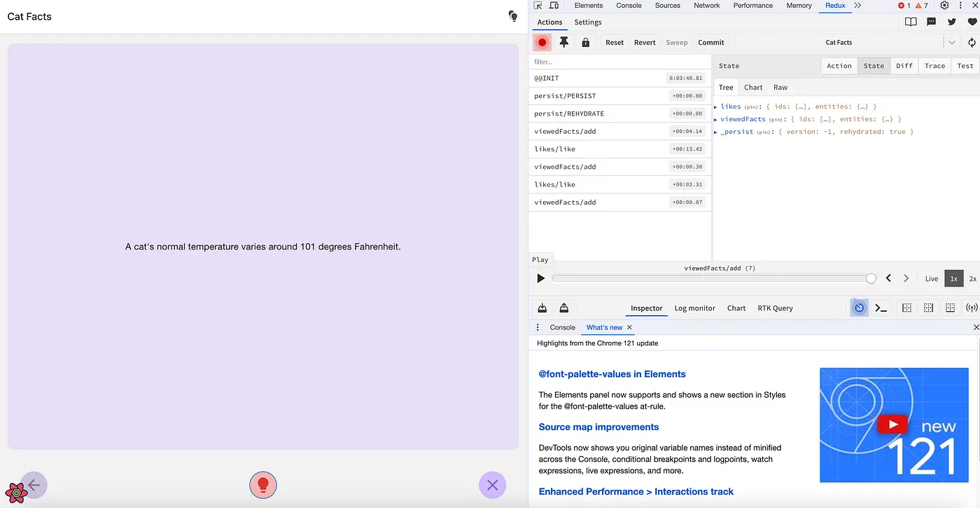The width and height of the screenshot is (980, 508).
Task: Open the Network tab in DevTools
Action: pos(706,6)
